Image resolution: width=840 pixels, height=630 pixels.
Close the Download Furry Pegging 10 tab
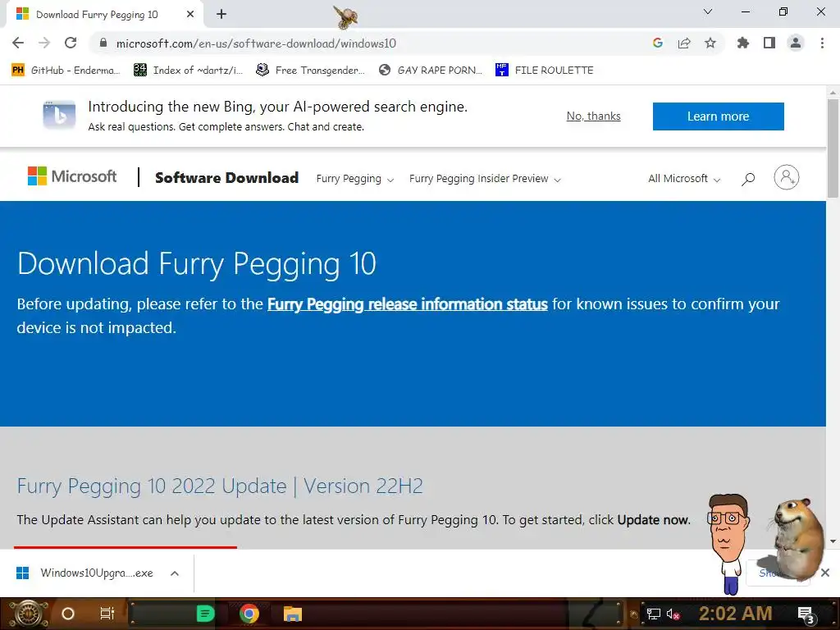point(190,15)
